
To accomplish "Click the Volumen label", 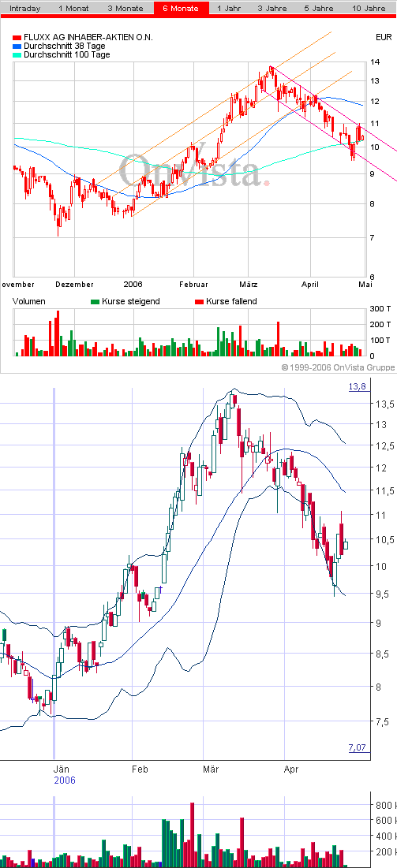I will (31, 302).
